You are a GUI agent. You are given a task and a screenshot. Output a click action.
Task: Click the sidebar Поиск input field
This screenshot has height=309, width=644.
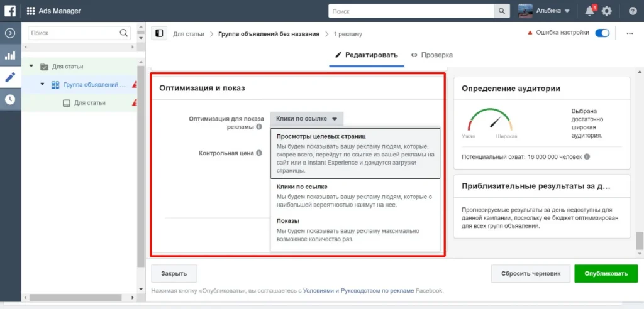(74, 33)
